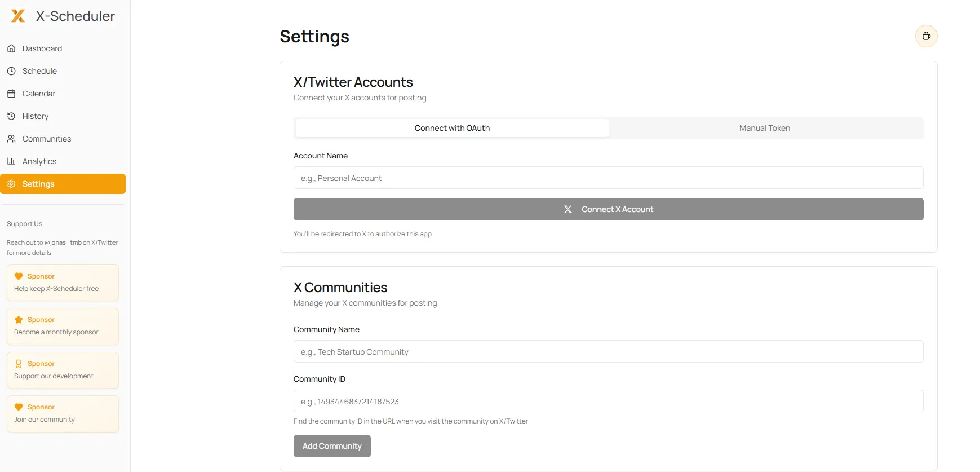Select the Connect with OAuth tab
This screenshot has width=980, height=472.
click(x=452, y=128)
